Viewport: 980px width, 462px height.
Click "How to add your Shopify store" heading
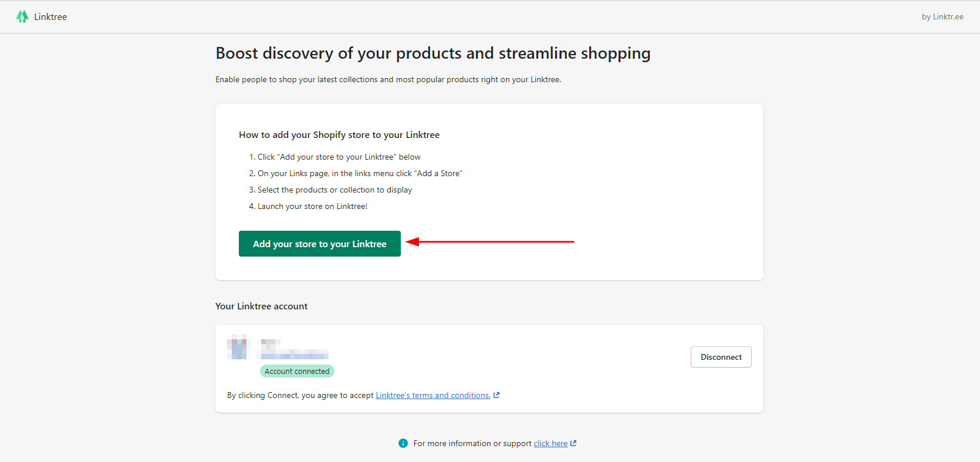tap(339, 134)
